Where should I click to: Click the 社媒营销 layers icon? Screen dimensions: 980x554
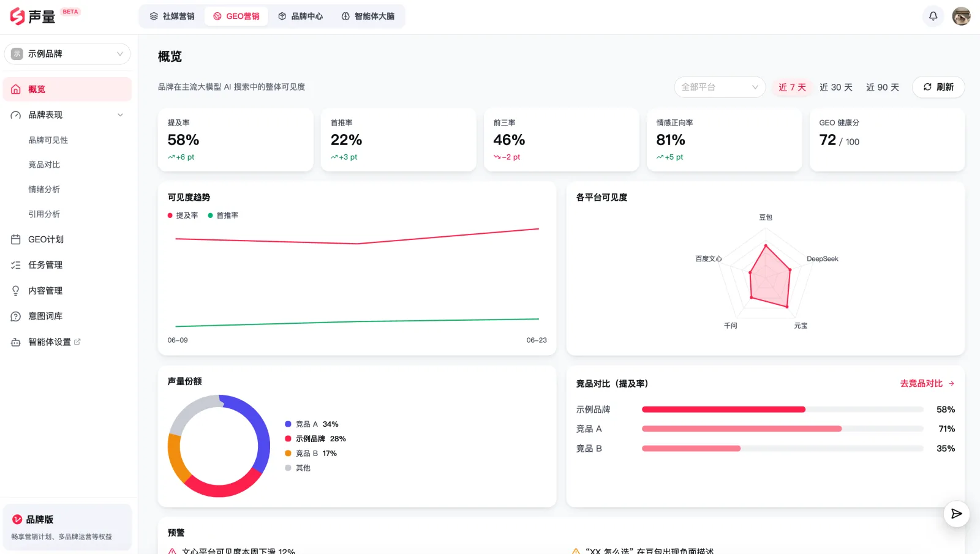(x=154, y=17)
